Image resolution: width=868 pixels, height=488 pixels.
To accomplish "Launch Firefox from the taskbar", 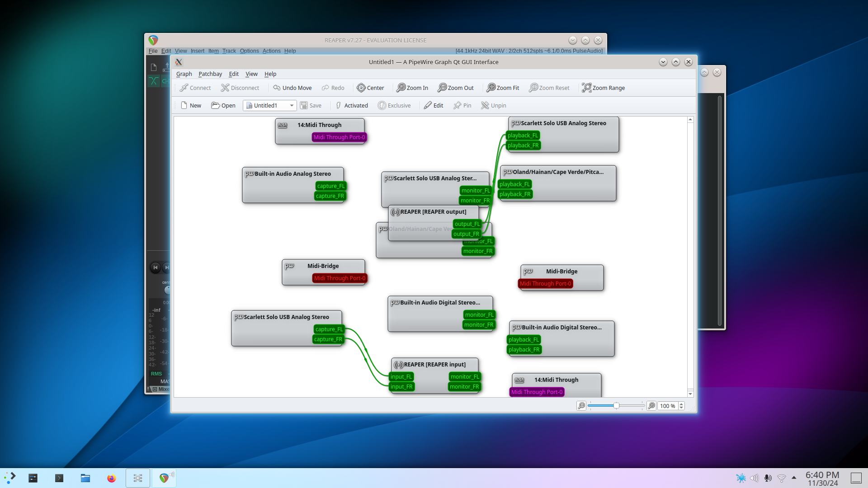I will click(x=111, y=478).
